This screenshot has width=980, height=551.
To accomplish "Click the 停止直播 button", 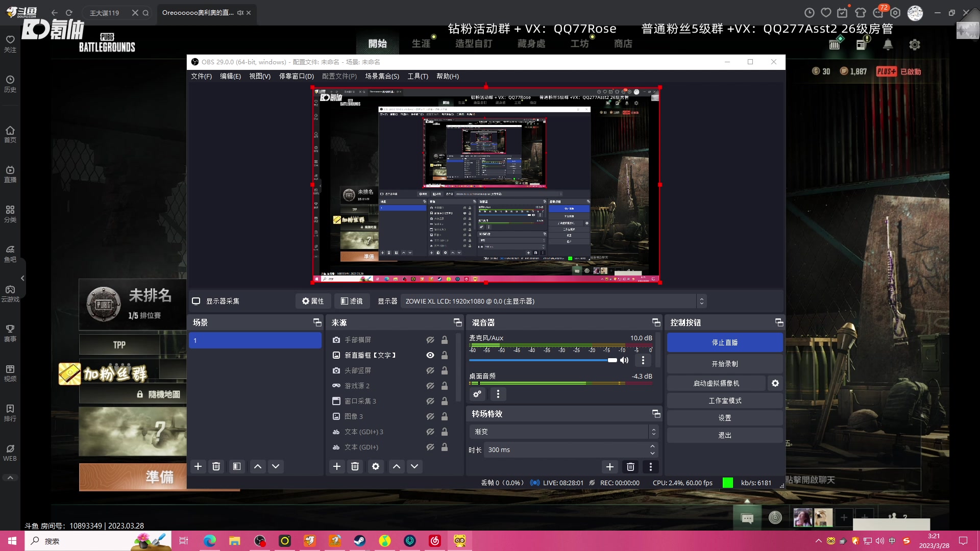I will tap(725, 342).
